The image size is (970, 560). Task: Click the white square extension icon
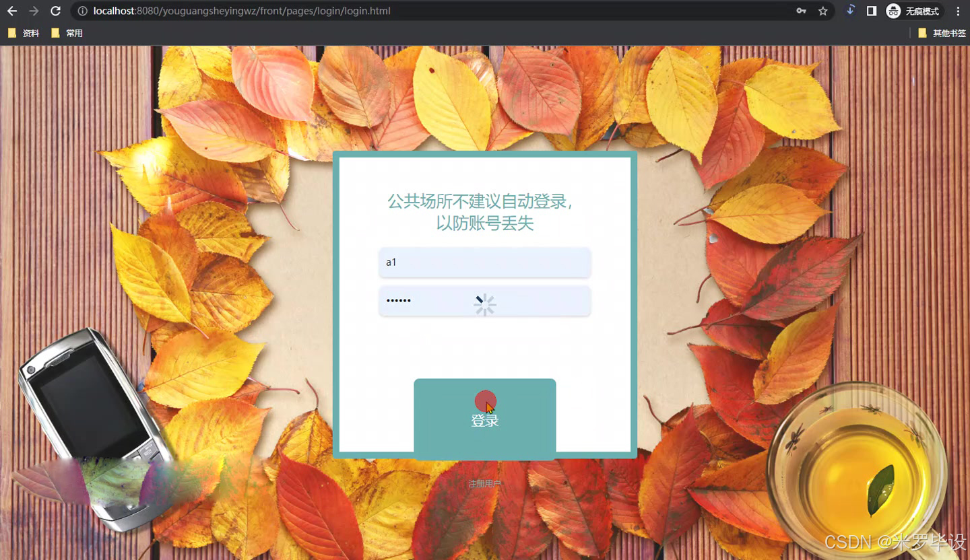870,11
